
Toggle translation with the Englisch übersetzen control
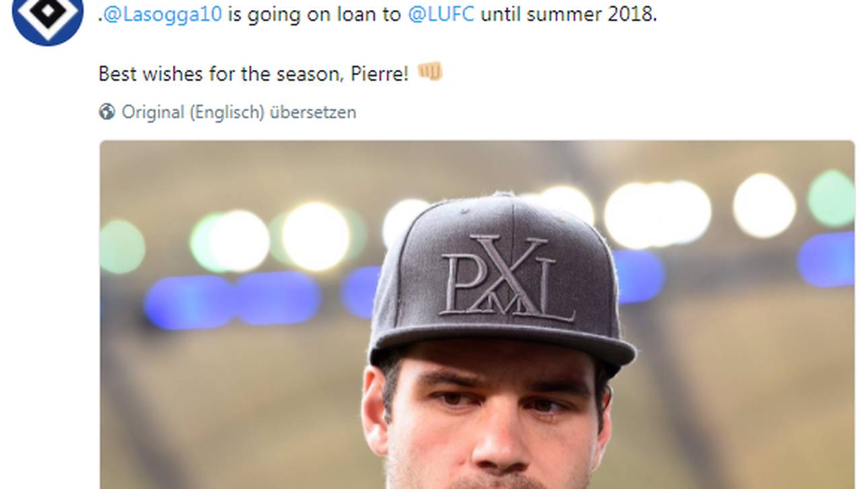(x=269, y=112)
